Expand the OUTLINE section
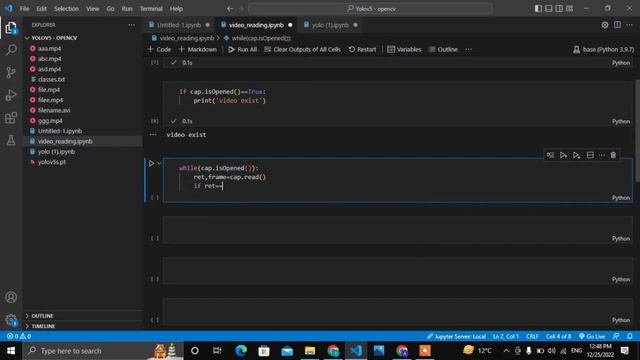 coord(42,316)
